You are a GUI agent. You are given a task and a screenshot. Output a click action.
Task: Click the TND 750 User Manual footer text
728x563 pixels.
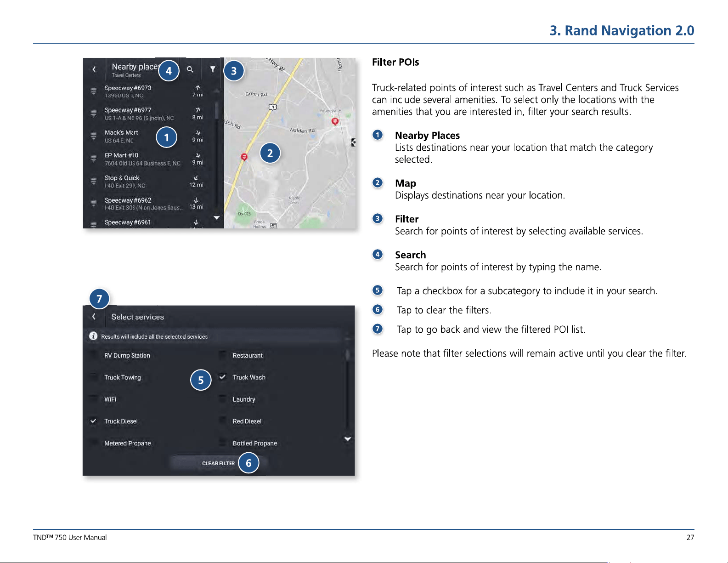[x=70, y=537]
